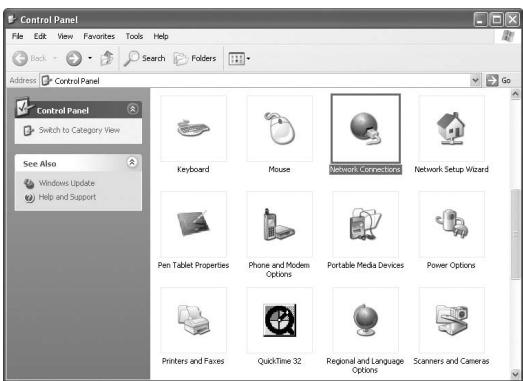
Task: Click the Forward arrow toolbar button
Action: click(74, 58)
